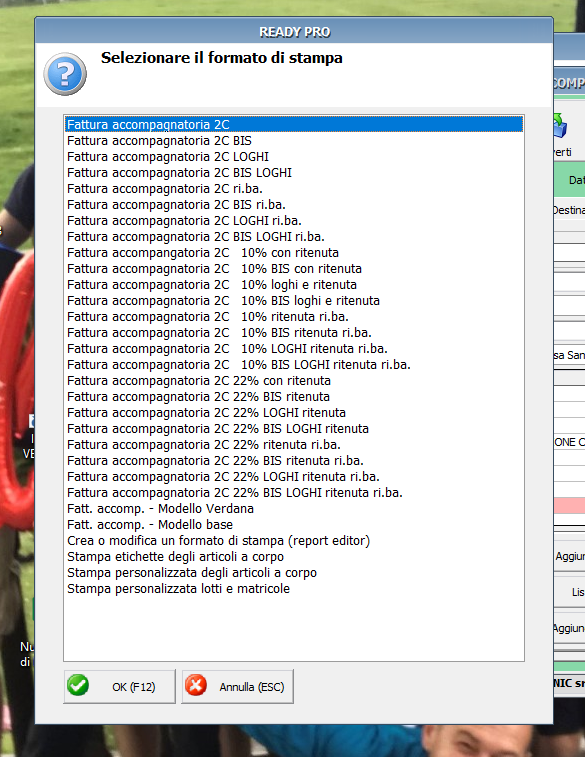The width and height of the screenshot is (585, 757).
Task: Choose Fatt. accomp. - Modello base
Action: 294,524
